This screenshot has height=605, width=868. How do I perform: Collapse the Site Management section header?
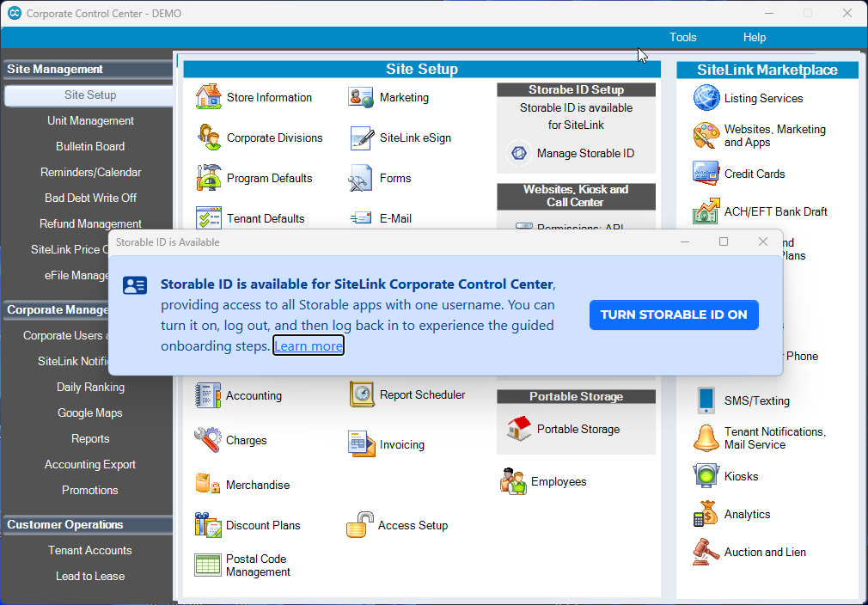[x=88, y=70]
